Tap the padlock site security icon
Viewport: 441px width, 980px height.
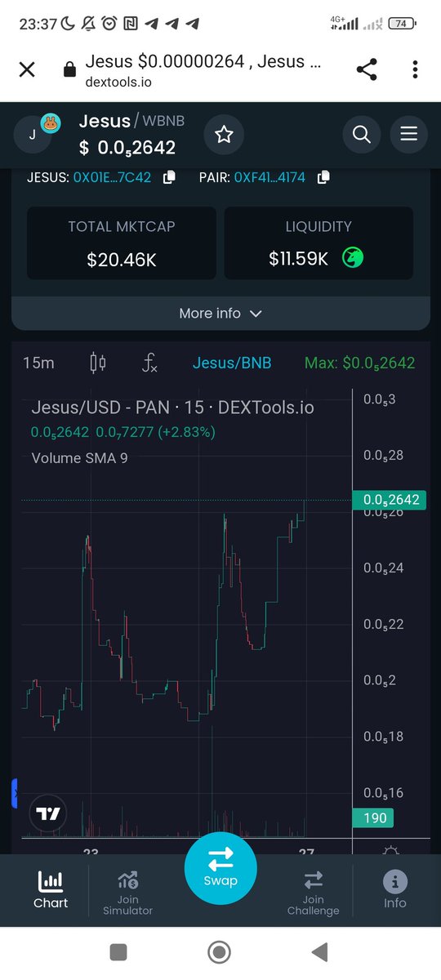pyautogui.click(x=70, y=70)
